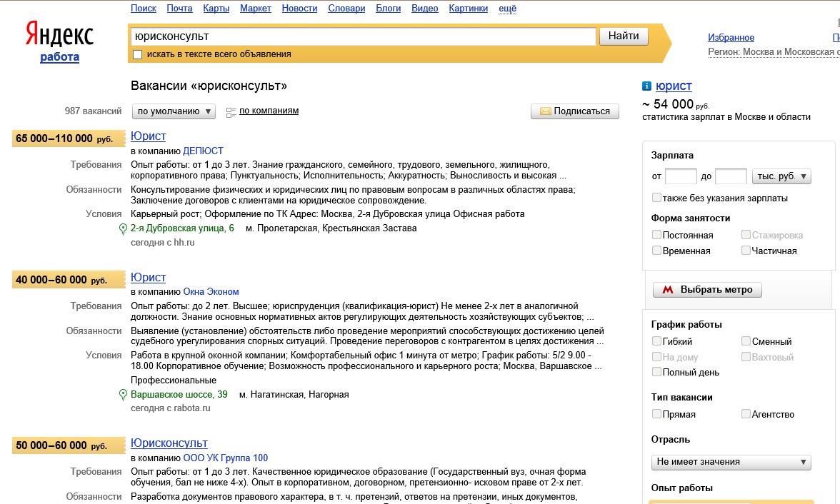Viewport: 840px width, 504px height.
Task: Check the Временная employment option
Action: point(656,250)
